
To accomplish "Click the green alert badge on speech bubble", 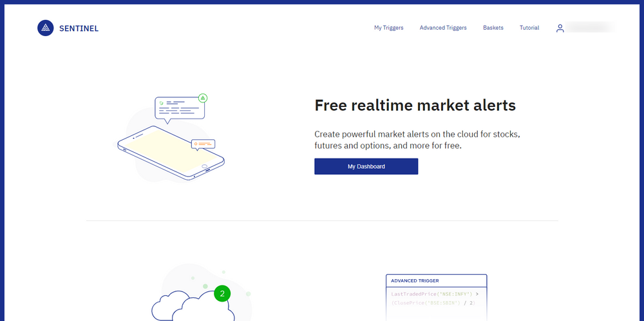I will click(x=202, y=98).
